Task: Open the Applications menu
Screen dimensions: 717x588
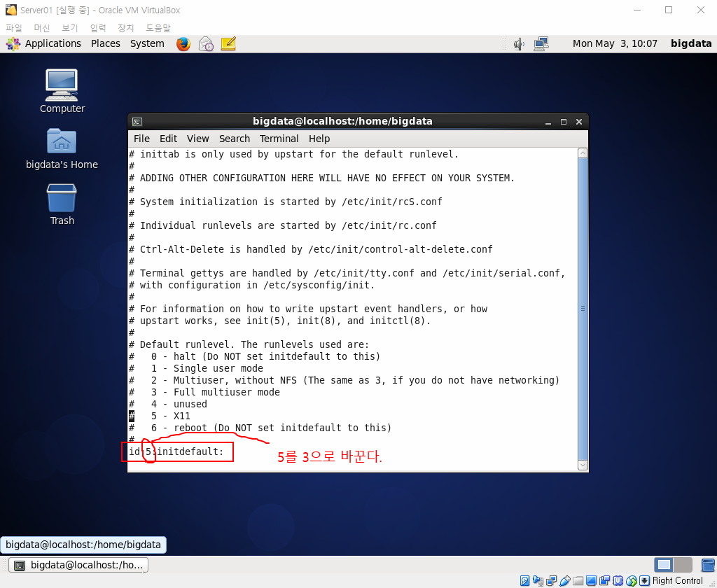Action: pos(53,43)
